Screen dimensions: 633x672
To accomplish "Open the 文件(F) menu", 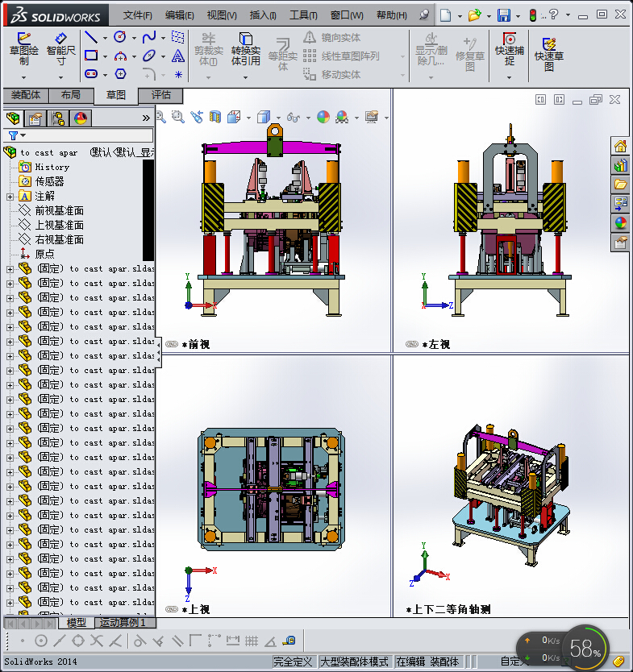I will (138, 15).
